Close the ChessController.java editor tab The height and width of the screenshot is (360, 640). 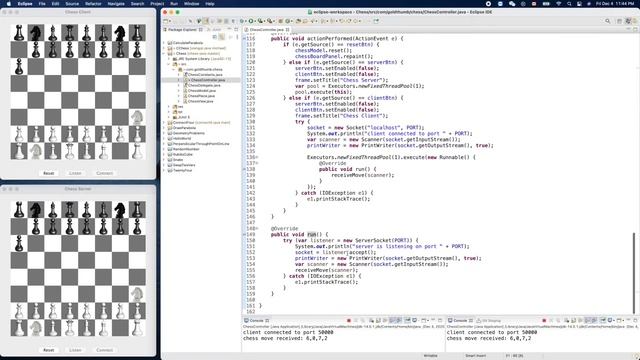click(287, 30)
